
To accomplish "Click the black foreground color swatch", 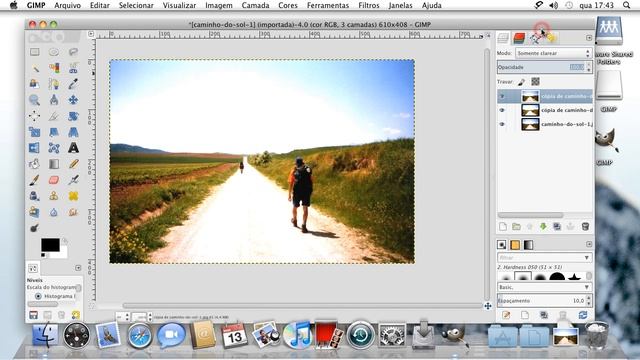I will (x=50, y=245).
